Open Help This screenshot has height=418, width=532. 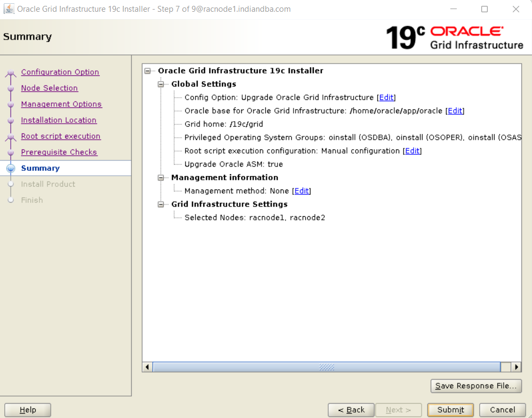(x=28, y=410)
